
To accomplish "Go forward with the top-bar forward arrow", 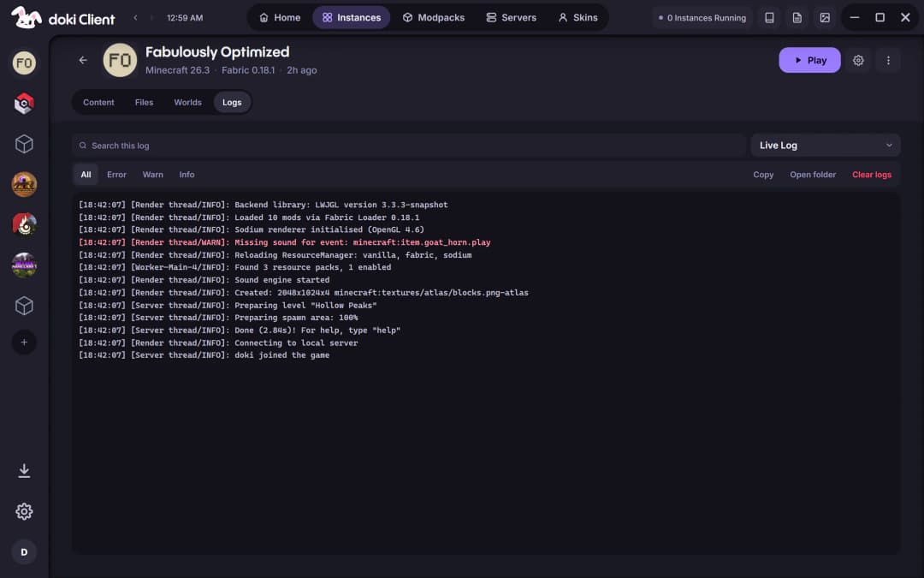I will (151, 18).
